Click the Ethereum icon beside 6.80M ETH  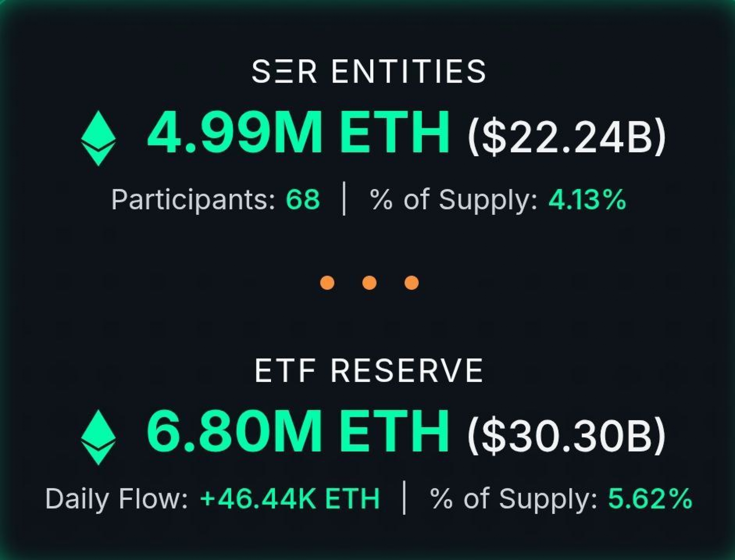coord(98,437)
